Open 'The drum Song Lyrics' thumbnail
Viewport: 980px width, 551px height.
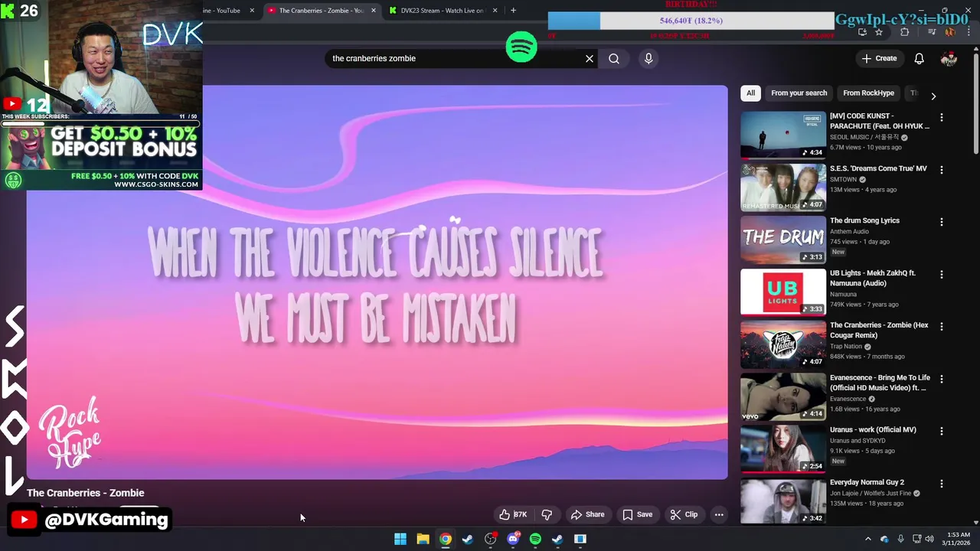[x=782, y=239]
